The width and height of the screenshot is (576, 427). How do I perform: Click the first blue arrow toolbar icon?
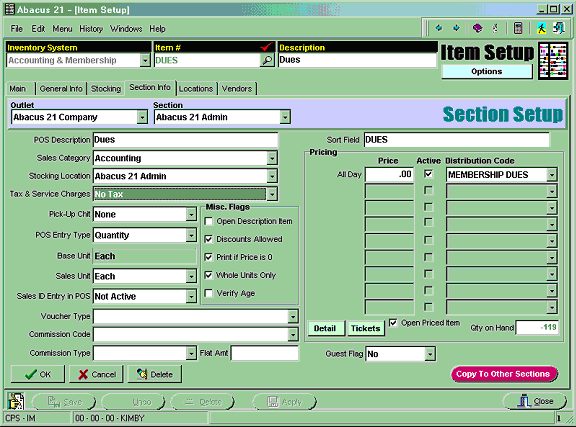pyautogui.click(x=438, y=28)
